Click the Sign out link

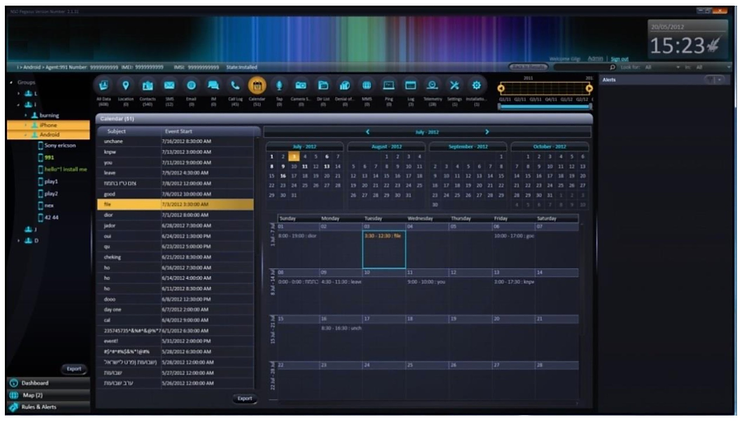(620, 59)
